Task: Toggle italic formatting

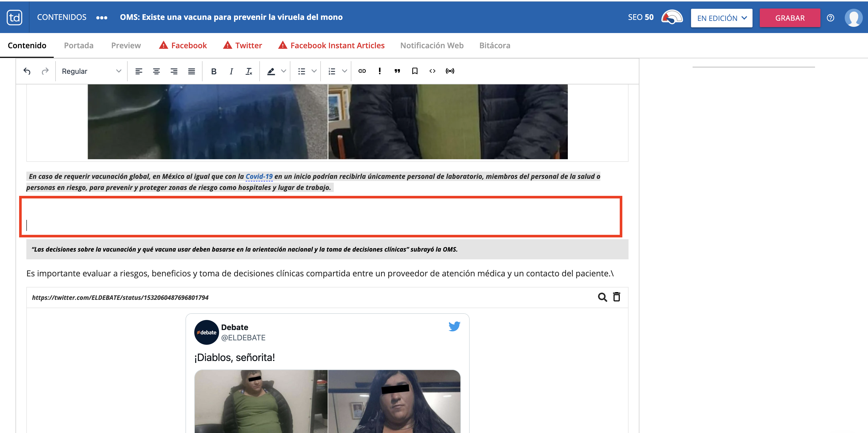Action: click(231, 71)
